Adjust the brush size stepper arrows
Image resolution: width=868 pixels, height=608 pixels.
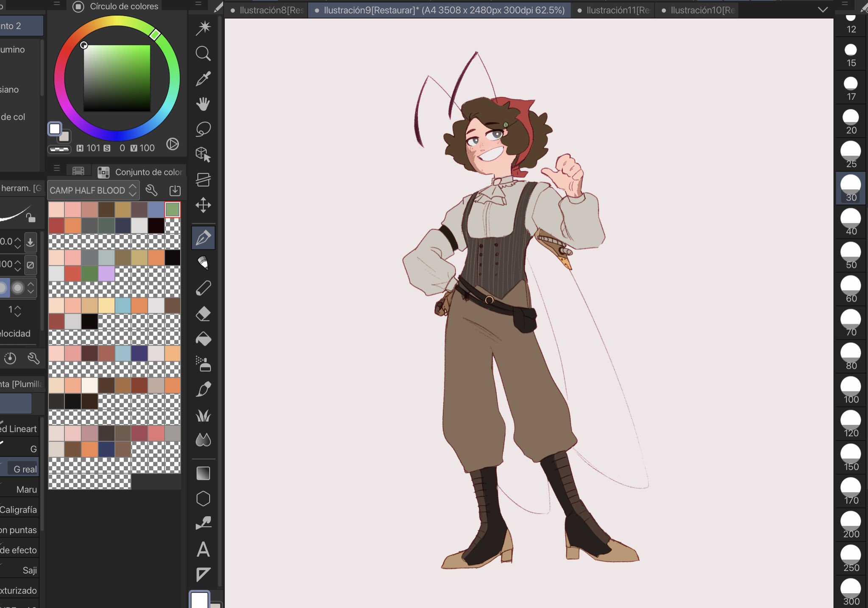click(x=18, y=243)
